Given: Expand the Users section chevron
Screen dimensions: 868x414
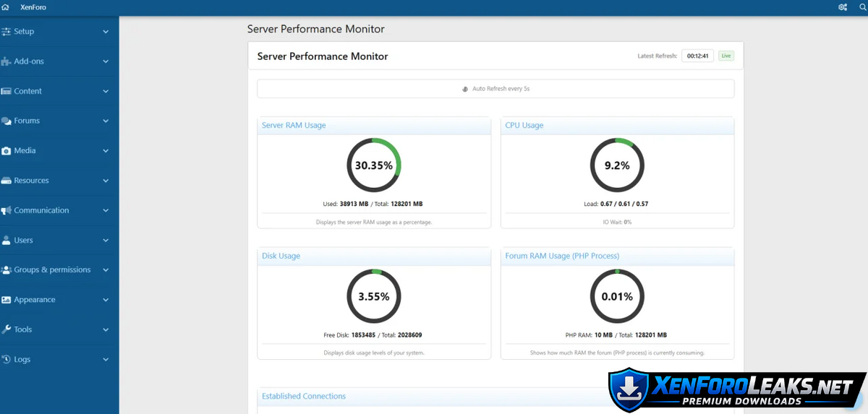Looking at the screenshot, I should coord(106,241).
